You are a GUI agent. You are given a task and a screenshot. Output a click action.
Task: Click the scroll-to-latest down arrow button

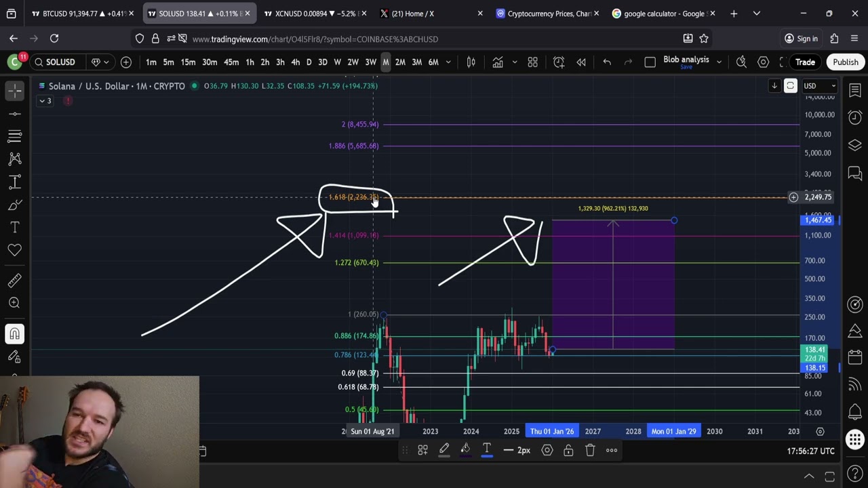click(x=774, y=85)
